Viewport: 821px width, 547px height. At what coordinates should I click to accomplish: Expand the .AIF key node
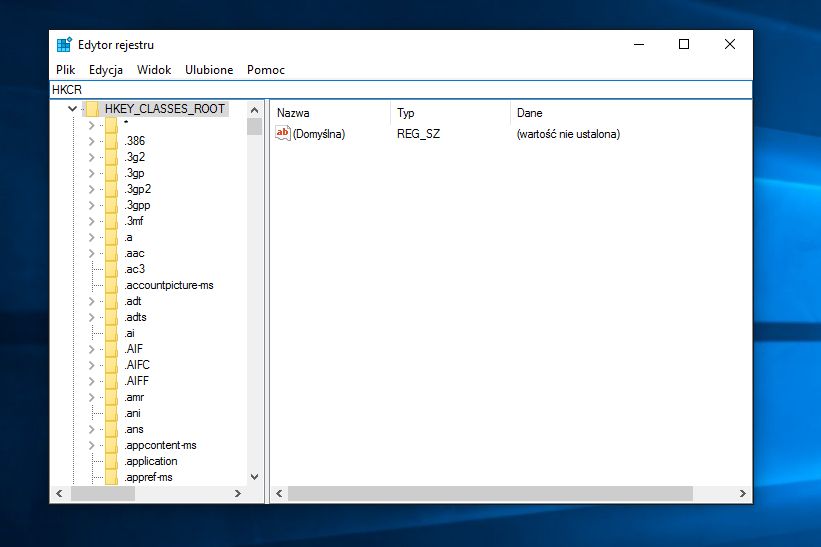click(92, 349)
